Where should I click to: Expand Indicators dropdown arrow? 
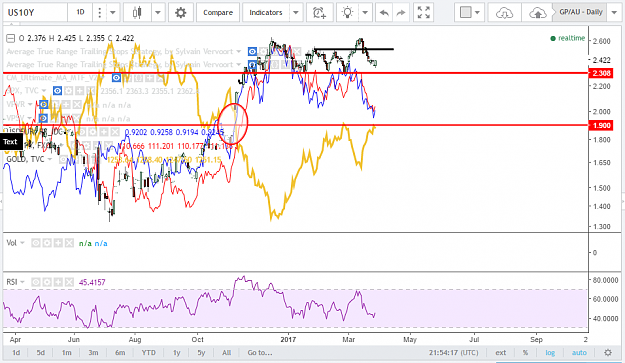pos(296,12)
